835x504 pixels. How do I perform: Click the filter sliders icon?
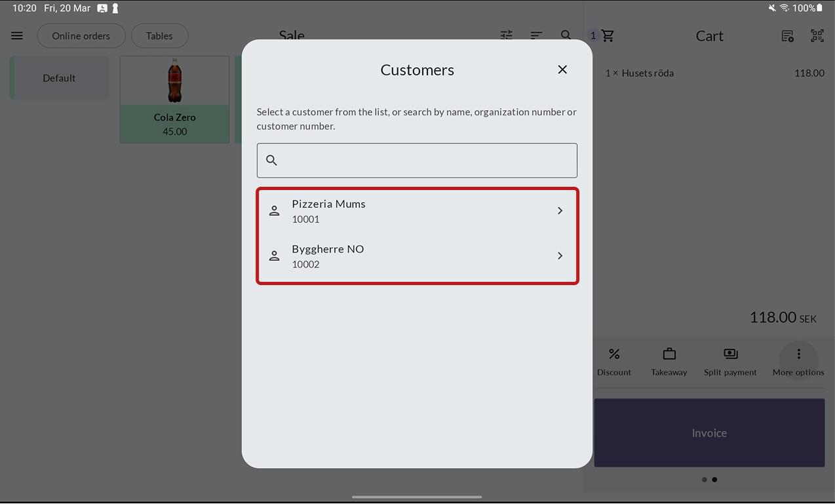[507, 35]
